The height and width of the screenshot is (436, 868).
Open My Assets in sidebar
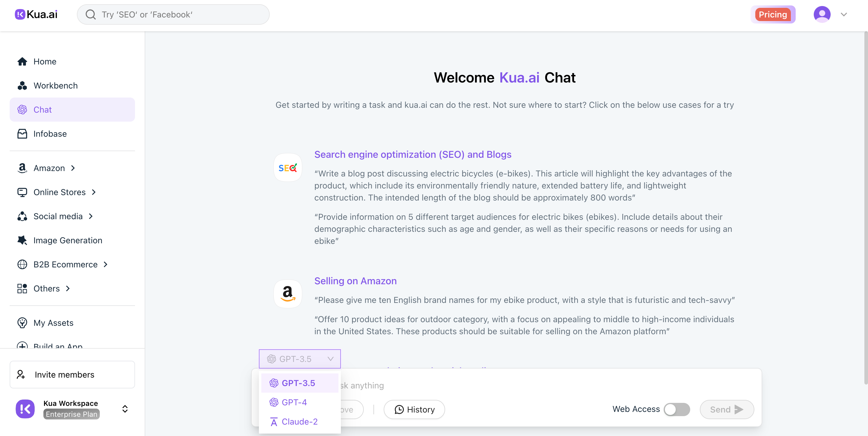[72, 323]
